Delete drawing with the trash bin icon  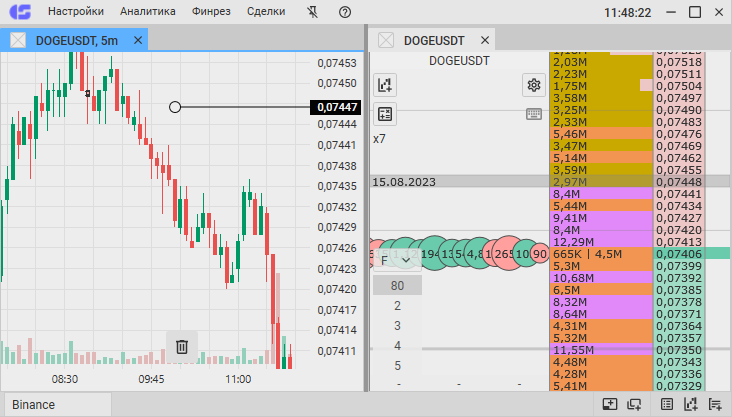182,346
